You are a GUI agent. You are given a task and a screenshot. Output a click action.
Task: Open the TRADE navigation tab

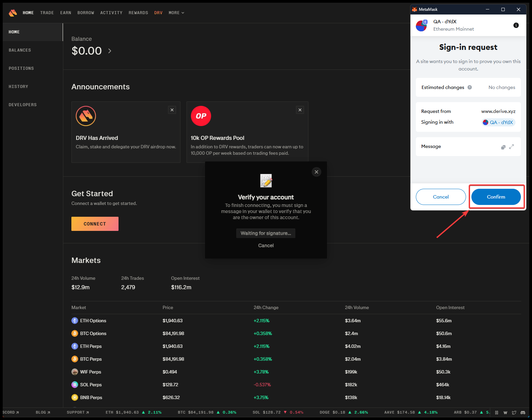[47, 13]
